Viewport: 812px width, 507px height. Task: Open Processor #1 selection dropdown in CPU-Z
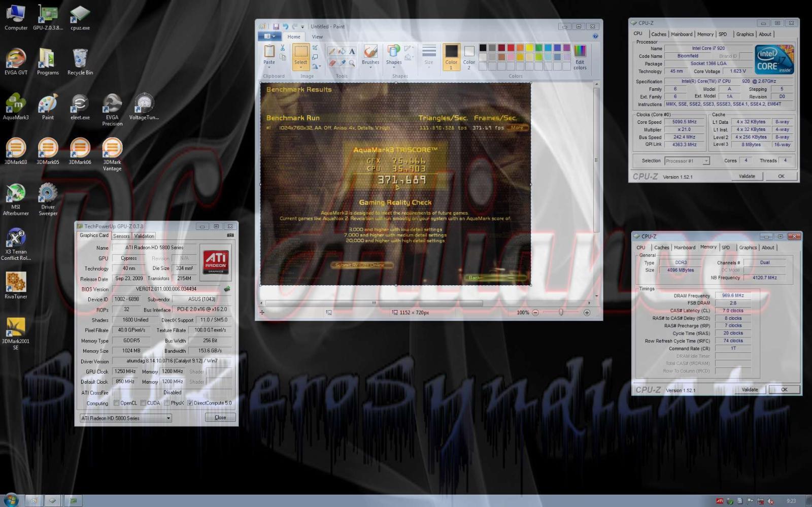pos(687,161)
